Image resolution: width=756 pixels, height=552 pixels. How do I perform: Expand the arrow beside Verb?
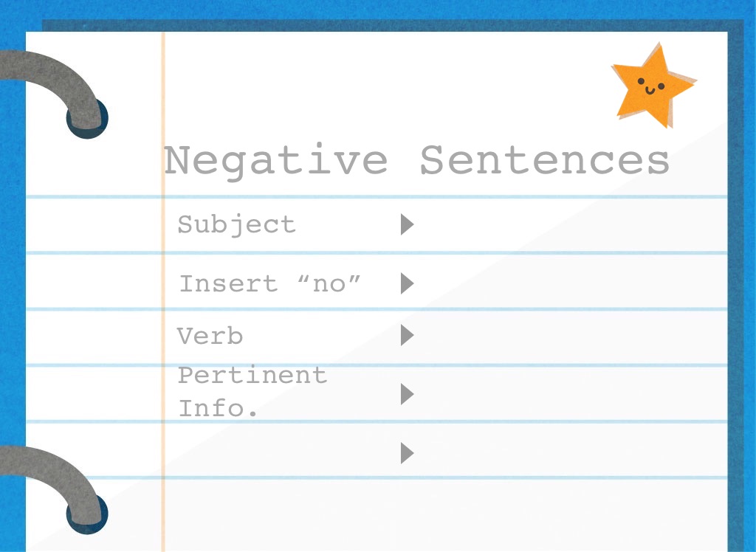pyautogui.click(x=407, y=336)
